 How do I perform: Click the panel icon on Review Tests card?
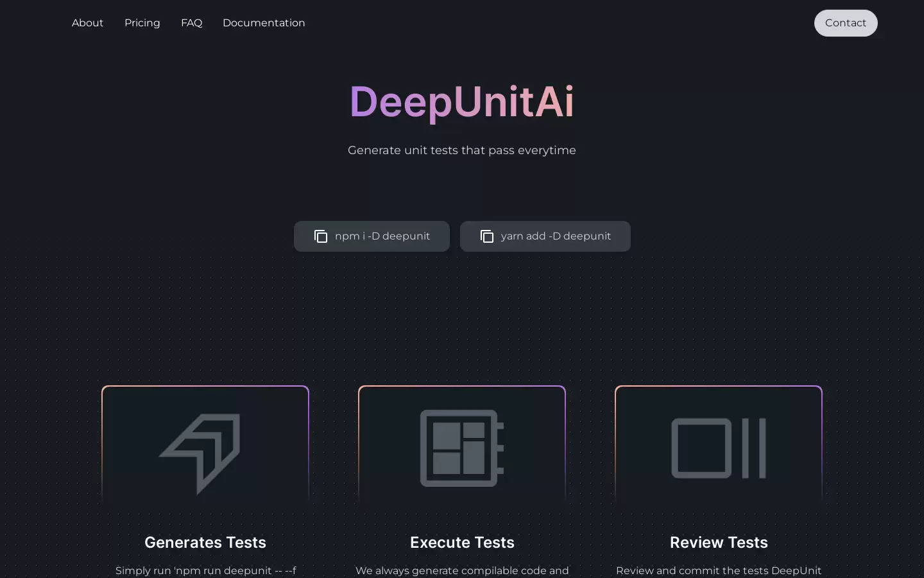[x=719, y=448]
